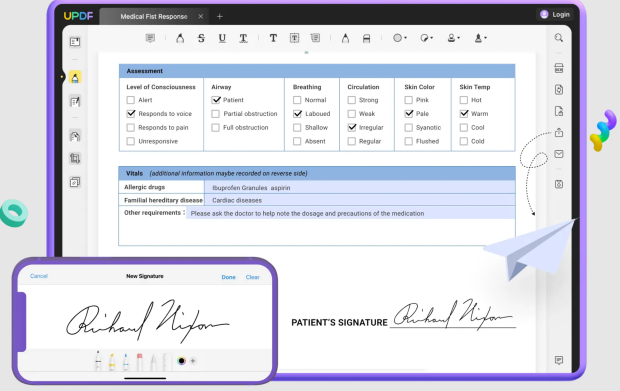The height and width of the screenshot is (391, 620).
Task: Open the shapes tool dropdown
Action: (399, 38)
